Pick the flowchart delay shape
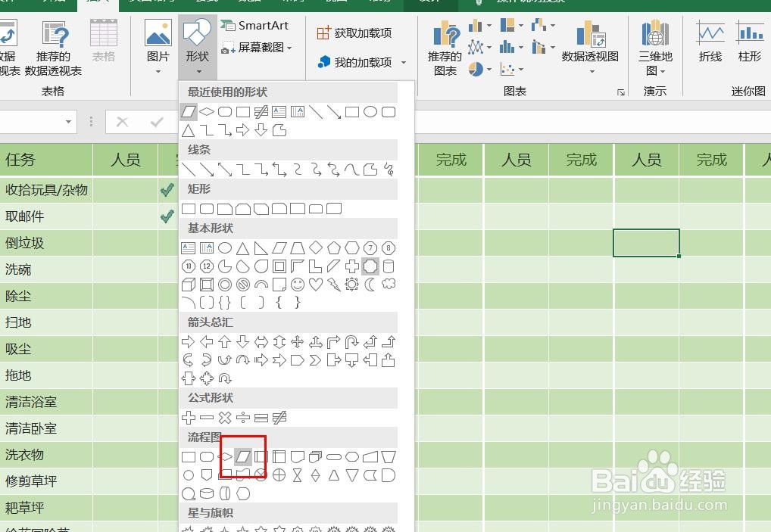 [x=389, y=475]
